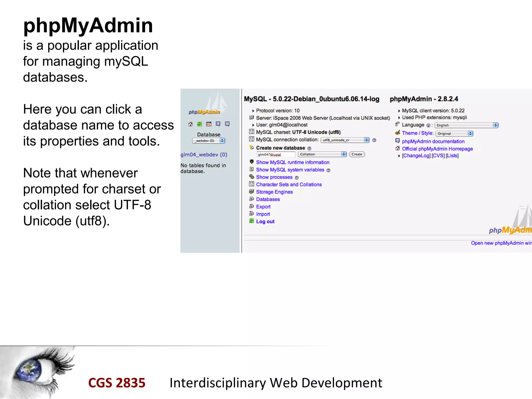Click the [Lists] link
This screenshot has width=532, height=399.
(452, 156)
